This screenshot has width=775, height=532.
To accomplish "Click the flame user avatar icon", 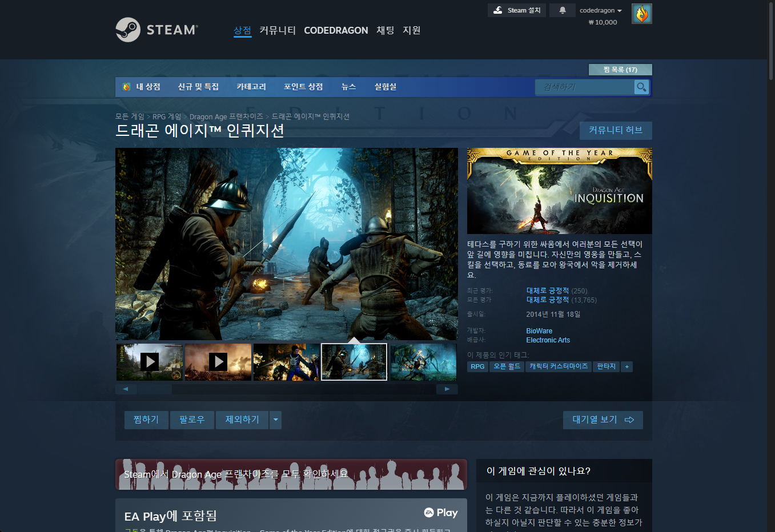I will point(642,14).
